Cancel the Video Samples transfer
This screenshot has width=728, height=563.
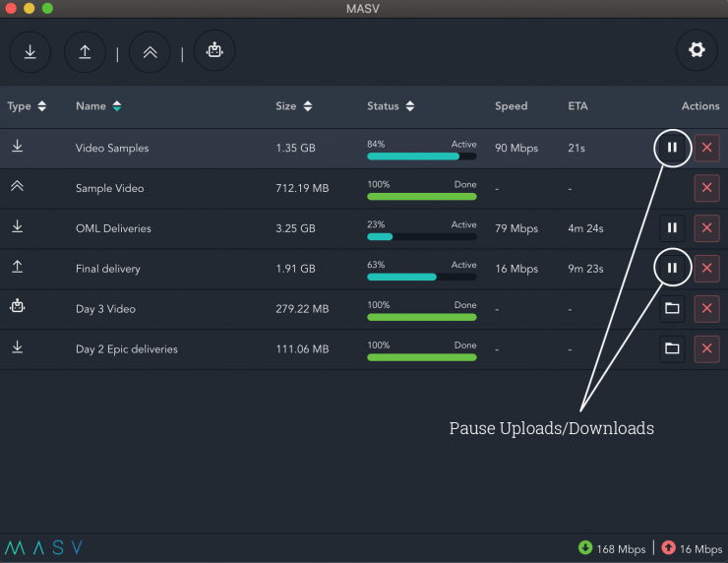[706, 148]
